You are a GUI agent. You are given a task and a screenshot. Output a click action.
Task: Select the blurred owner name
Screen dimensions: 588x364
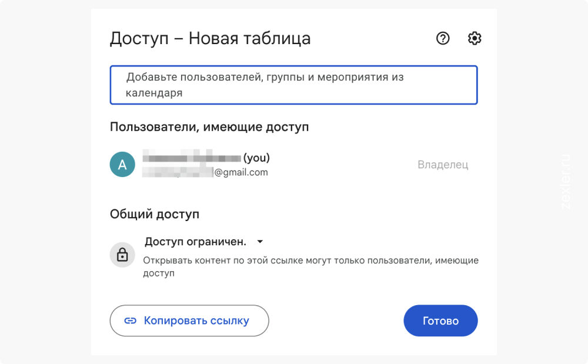click(x=192, y=158)
